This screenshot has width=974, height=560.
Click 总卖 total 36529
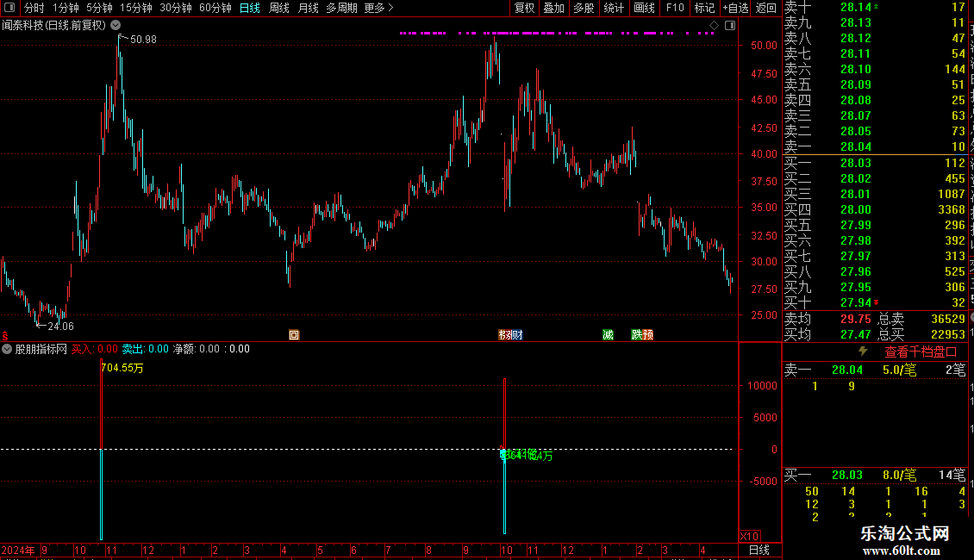point(948,319)
